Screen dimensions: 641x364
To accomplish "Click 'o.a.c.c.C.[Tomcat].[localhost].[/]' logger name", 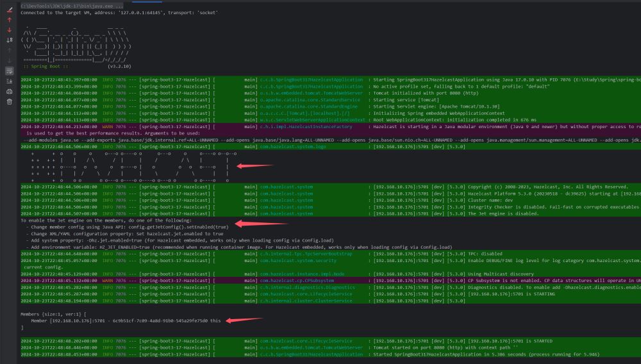I will pos(304,113).
